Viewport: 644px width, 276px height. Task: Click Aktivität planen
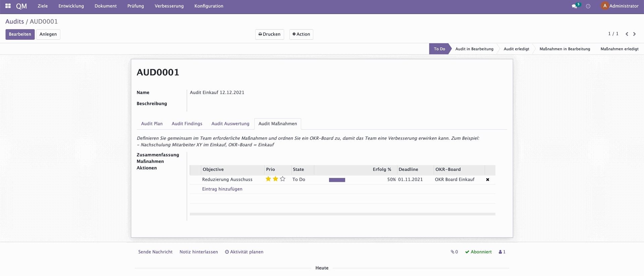click(244, 252)
